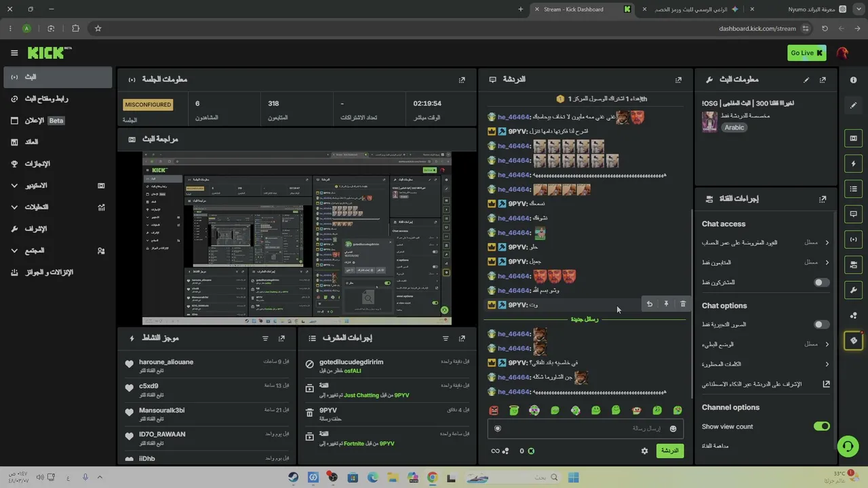Select gotediiucudegdiririm moderator action entry
This screenshot has width=868, height=488.
(x=387, y=366)
